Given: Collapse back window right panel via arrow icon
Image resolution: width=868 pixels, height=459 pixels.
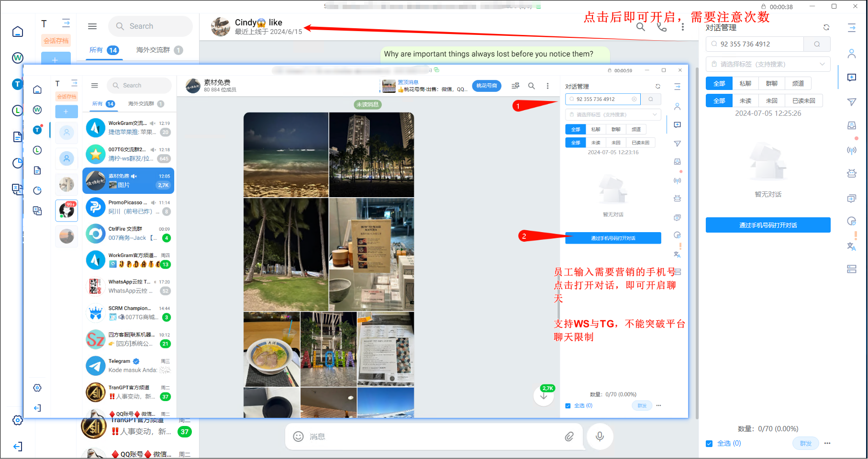Looking at the screenshot, I should pyautogui.click(x=852, y=28).
